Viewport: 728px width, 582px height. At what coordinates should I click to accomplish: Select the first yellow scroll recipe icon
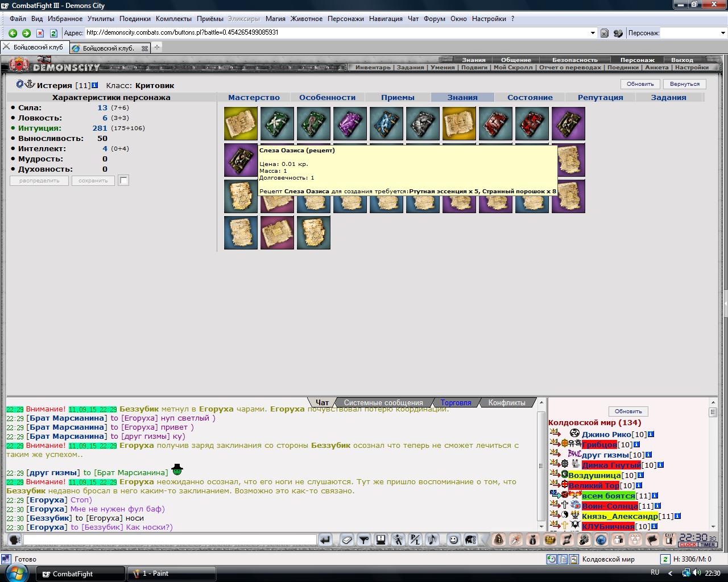pyautogui.click(x=241, y=123)
